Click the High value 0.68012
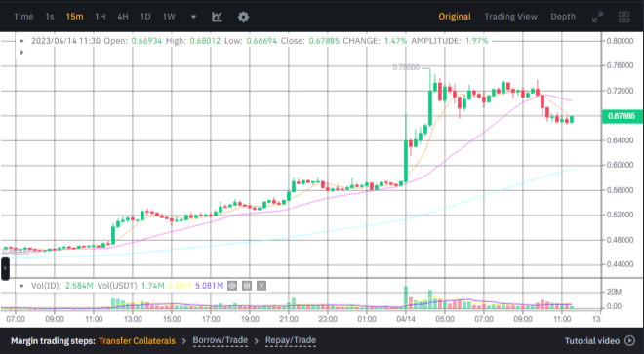Screen dimensions: 644x354 click(x=205, y=41)
